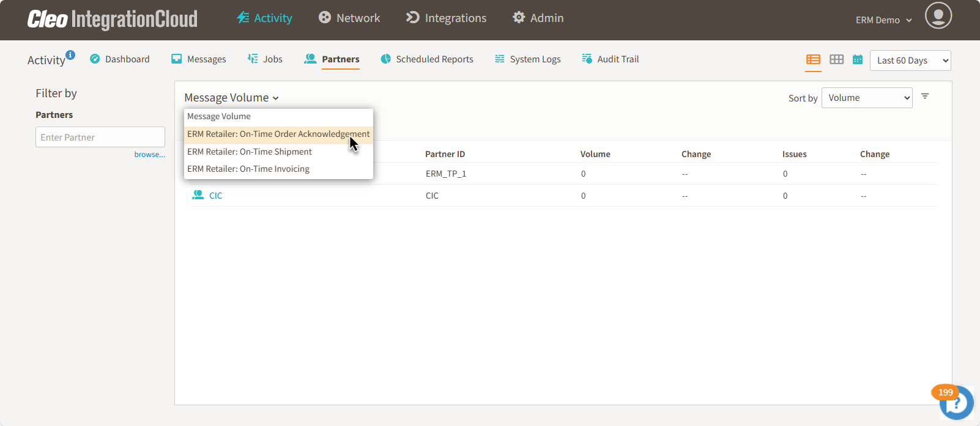Open the CIC partner link
This screenshot has height=426, width=980.
(216, 196)
